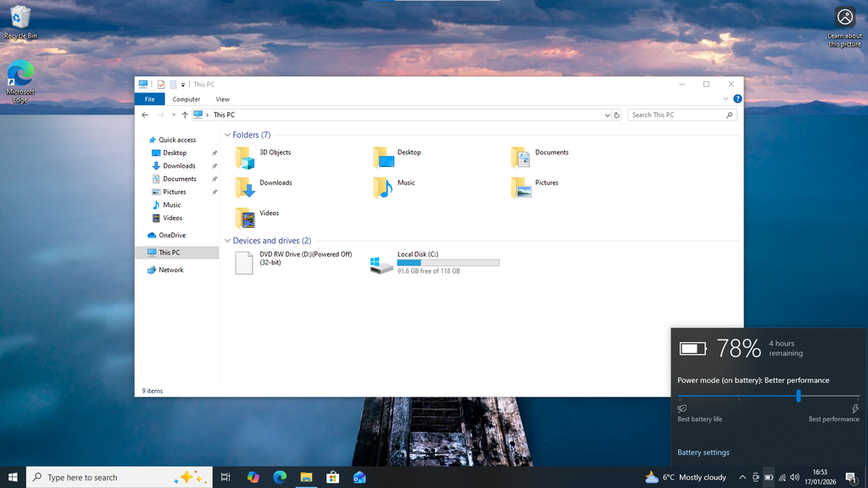Click the Search This PC field
868x488 pixels.
point(676,115)
